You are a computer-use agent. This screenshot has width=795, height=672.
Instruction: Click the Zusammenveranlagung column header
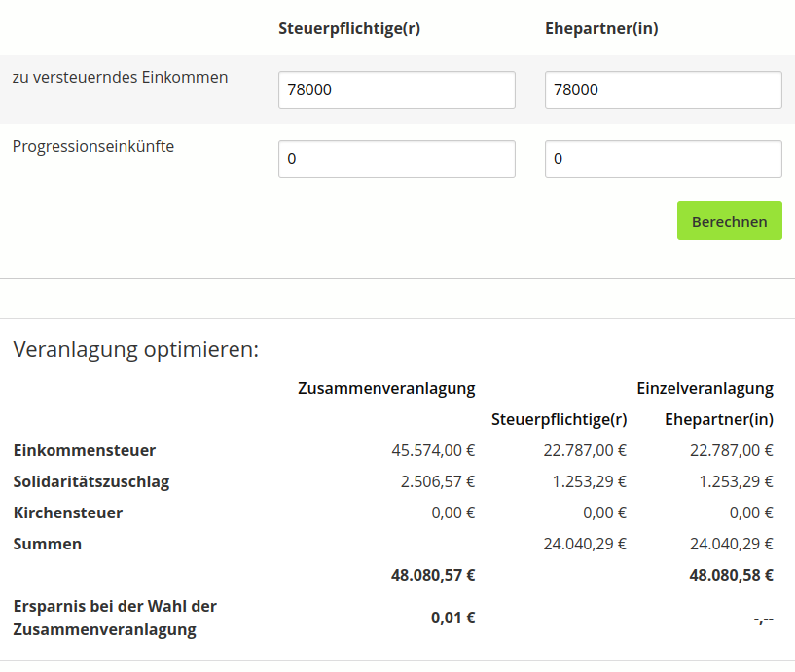[x=386, y=388]
